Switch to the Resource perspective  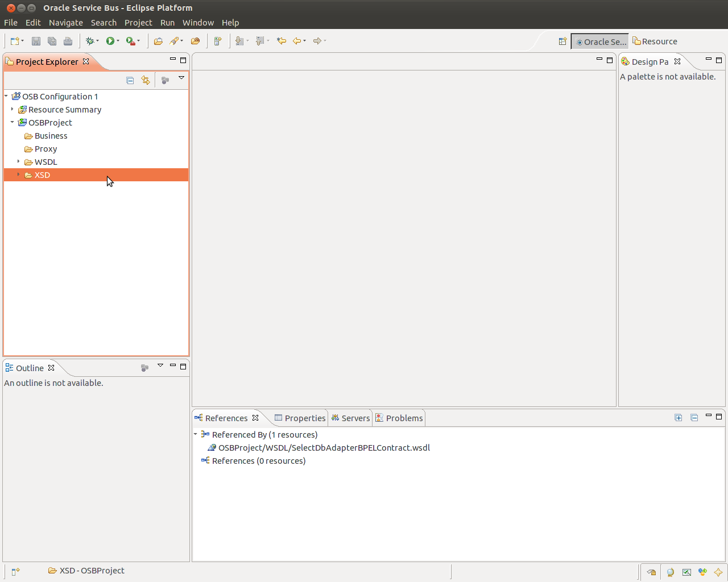[x=655, y=41]
